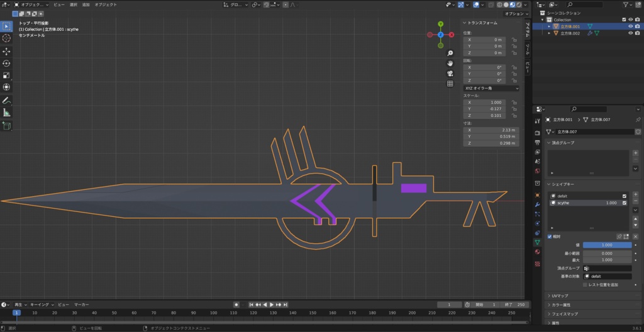The width and height of the screenshot is (644, 332).
Task: Open the オブジェクト menu
Action: 106,4
